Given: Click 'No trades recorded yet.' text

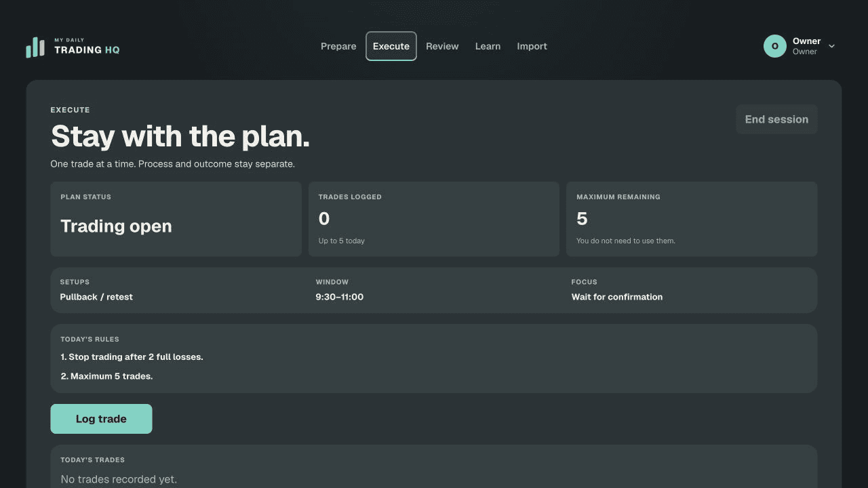Looking at the screenshot, I should 119,479.
